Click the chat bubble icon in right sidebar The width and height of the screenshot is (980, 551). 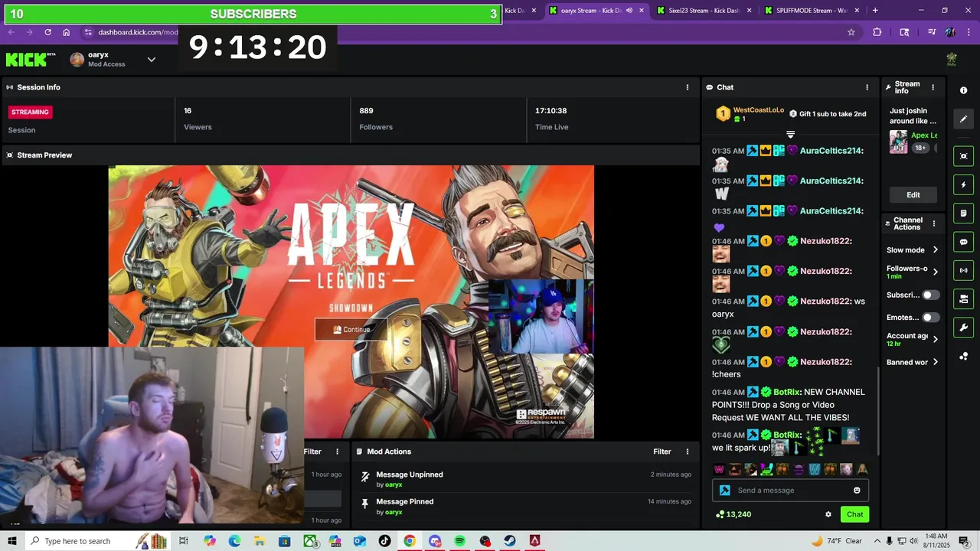(x=963, y=242)
